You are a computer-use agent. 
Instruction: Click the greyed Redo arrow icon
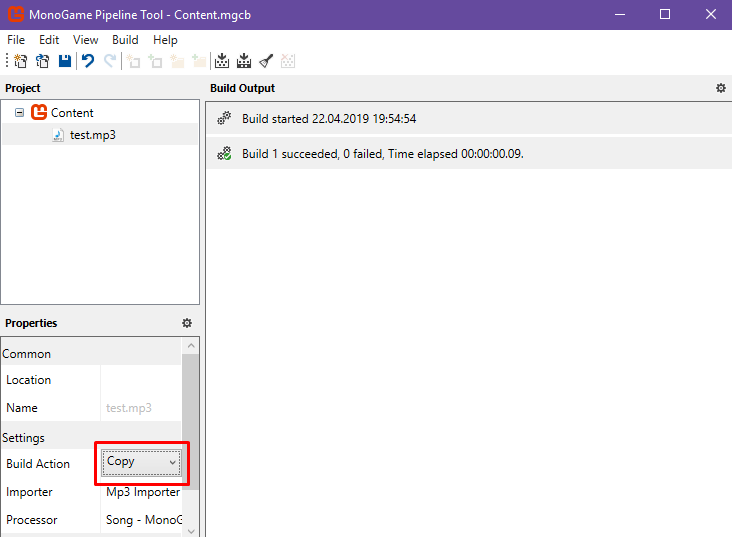(110, 61)
